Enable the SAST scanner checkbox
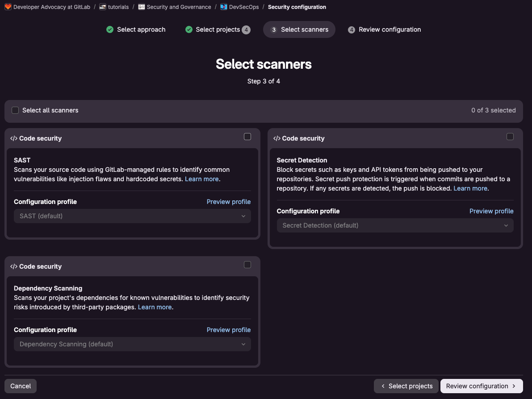This screenshot has width=532, height=399. pos(247,137)
